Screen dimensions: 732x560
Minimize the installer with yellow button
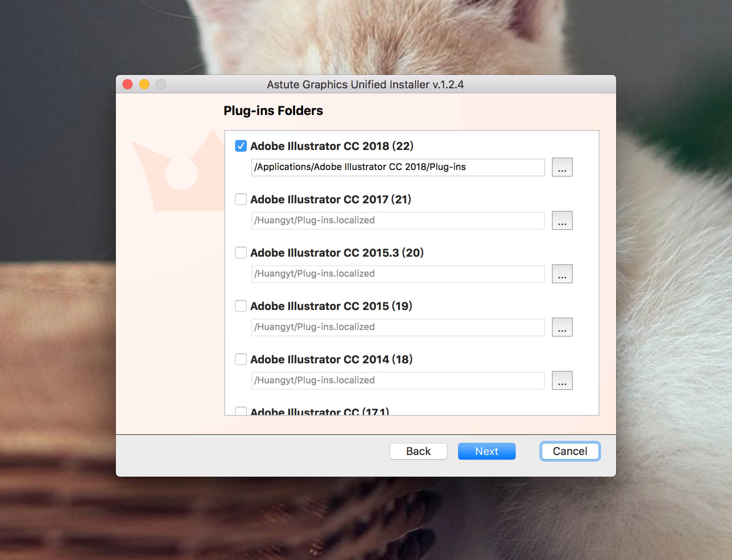tap(144, 84)
